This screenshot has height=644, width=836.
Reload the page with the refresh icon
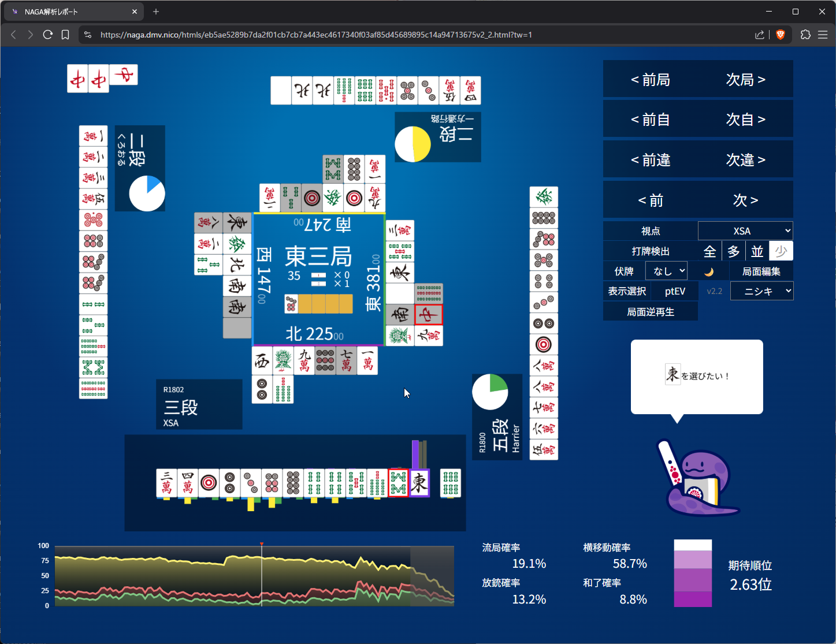(x=48, y=35)
